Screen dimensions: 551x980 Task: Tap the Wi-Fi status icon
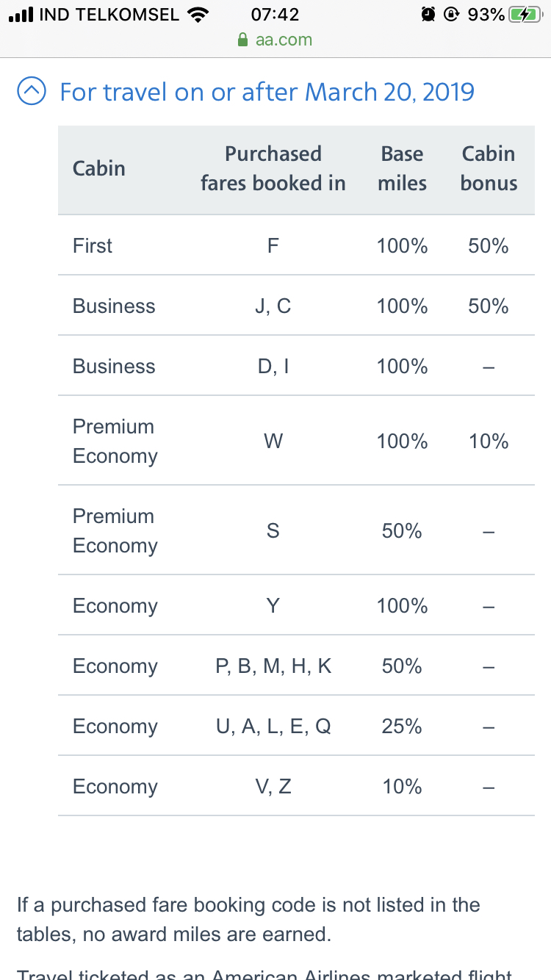coord(198,15)
